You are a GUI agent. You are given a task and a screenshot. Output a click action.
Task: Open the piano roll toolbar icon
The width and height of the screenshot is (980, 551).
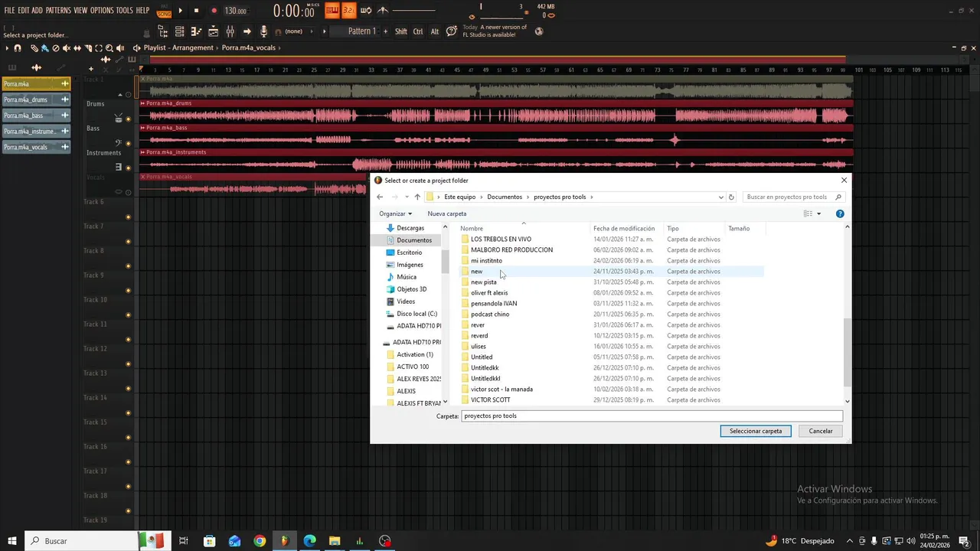point(196,31)
